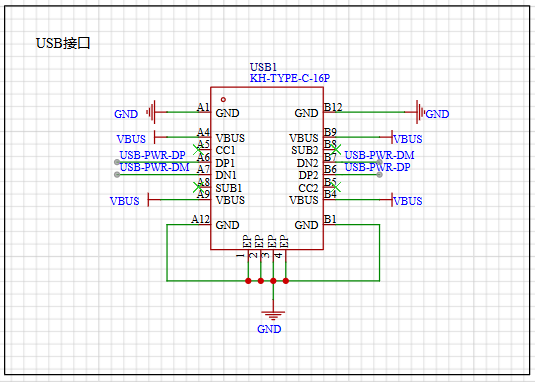Click the no-connect marker on SUB1 pin A8

198,187
